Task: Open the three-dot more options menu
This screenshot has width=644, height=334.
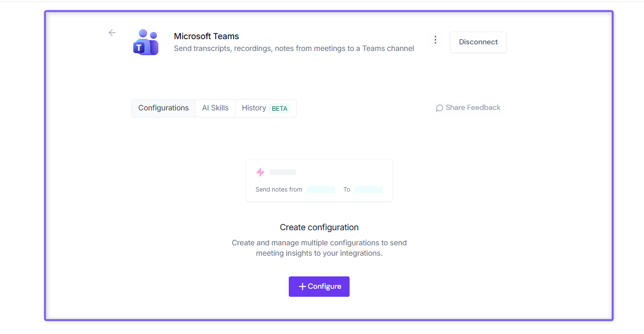Action: click(x=435, y=40)
